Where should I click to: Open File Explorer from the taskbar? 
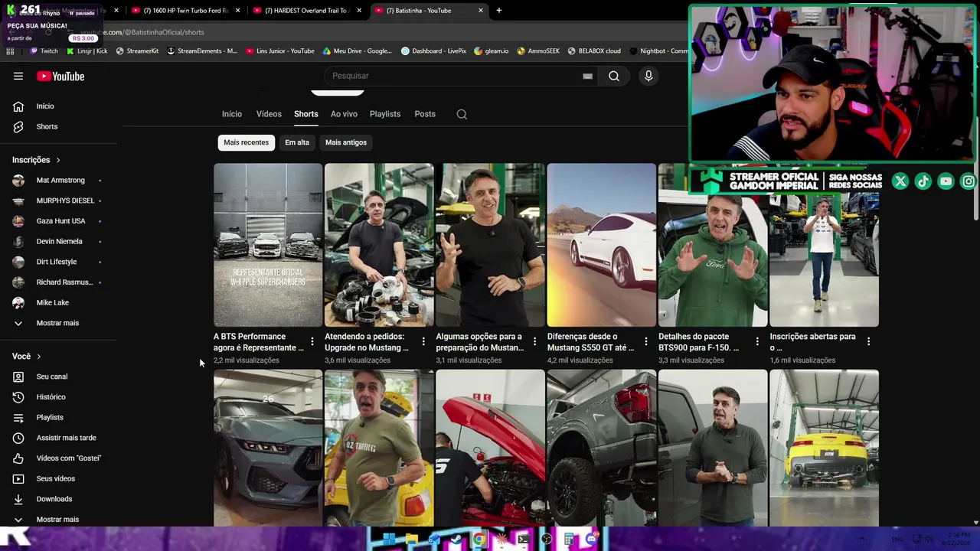(x=412, y=540)
